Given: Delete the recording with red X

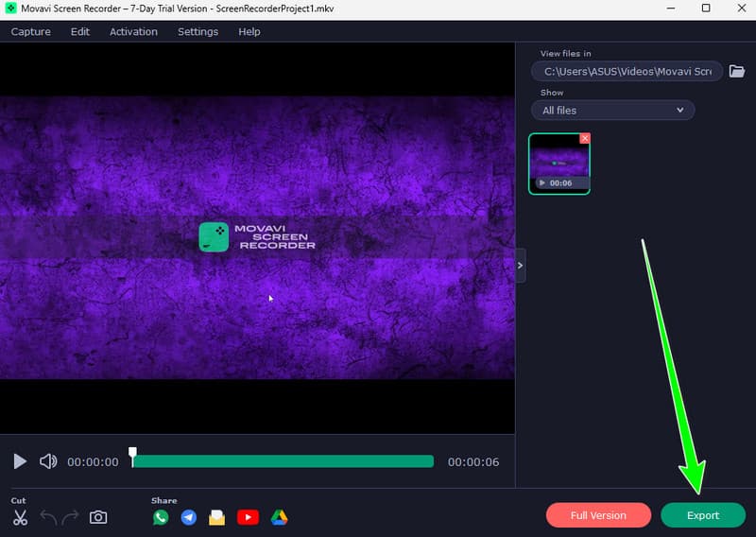Looking at the screenshot, I should [x=585, y=138].
